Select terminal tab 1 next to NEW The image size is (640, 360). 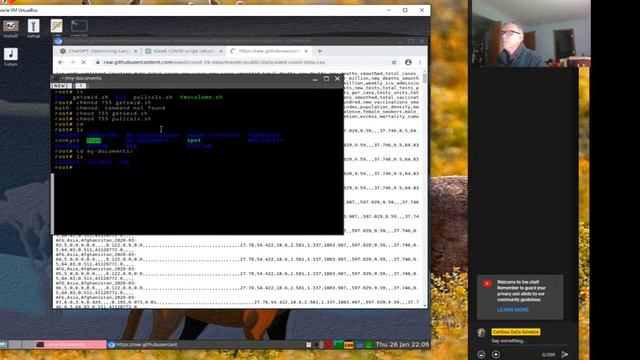pyautogui.click(x=80, y=86)
